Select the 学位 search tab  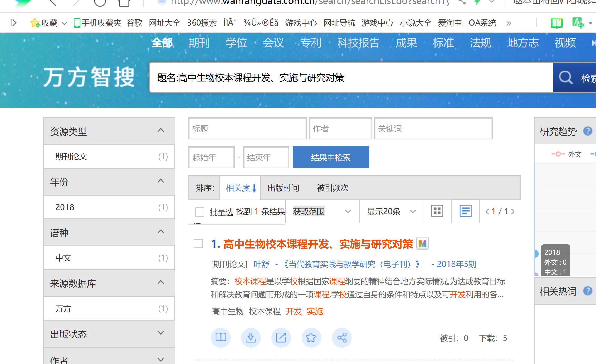click(236, 43)
